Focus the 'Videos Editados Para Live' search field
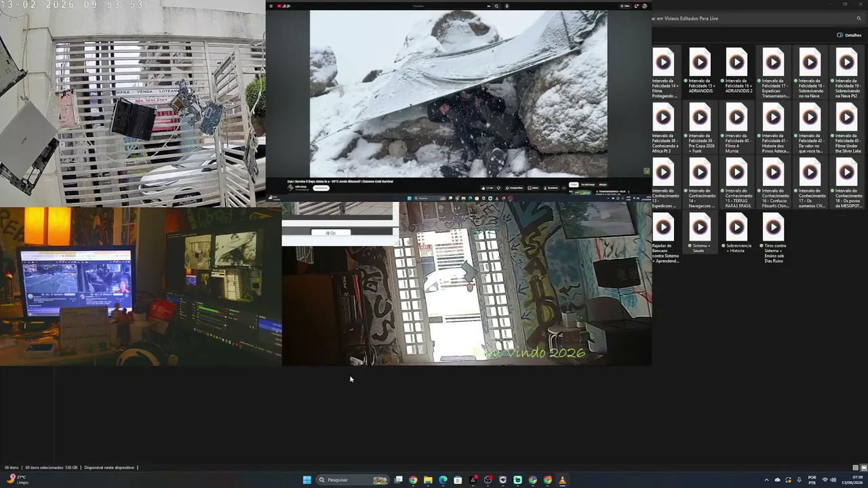Viewport: 868px width, 488px height. pos(759,18)
